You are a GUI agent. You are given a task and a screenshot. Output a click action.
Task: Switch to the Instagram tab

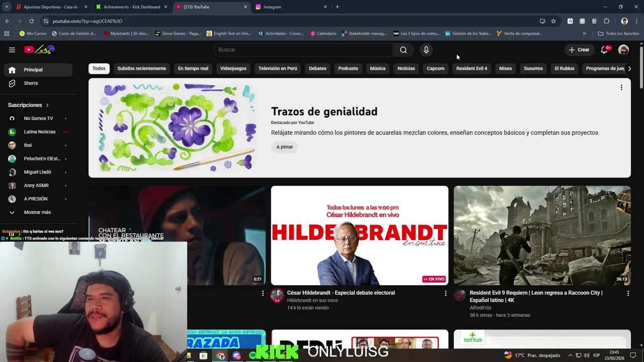(x=290, y=7)
